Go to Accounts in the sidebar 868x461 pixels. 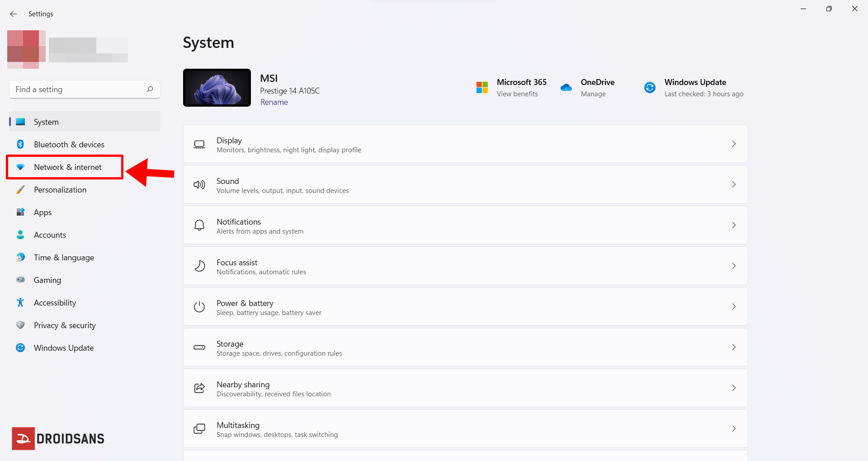point(50,235)
